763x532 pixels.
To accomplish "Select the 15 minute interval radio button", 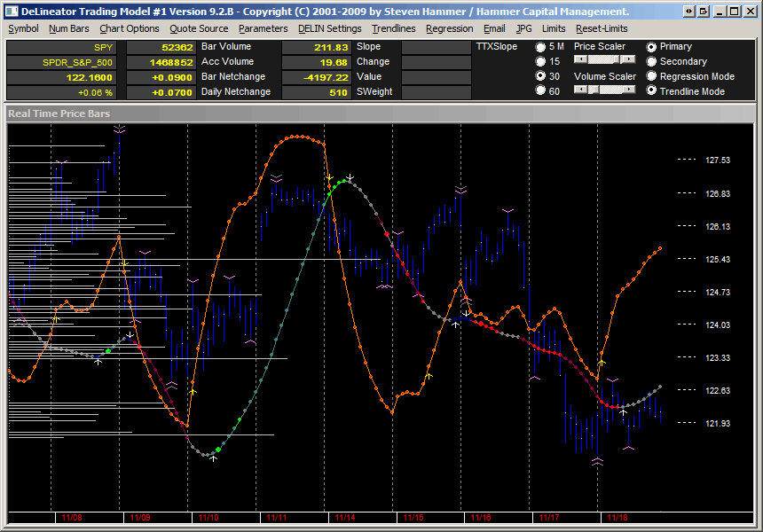I will click(x=540, y=62).
